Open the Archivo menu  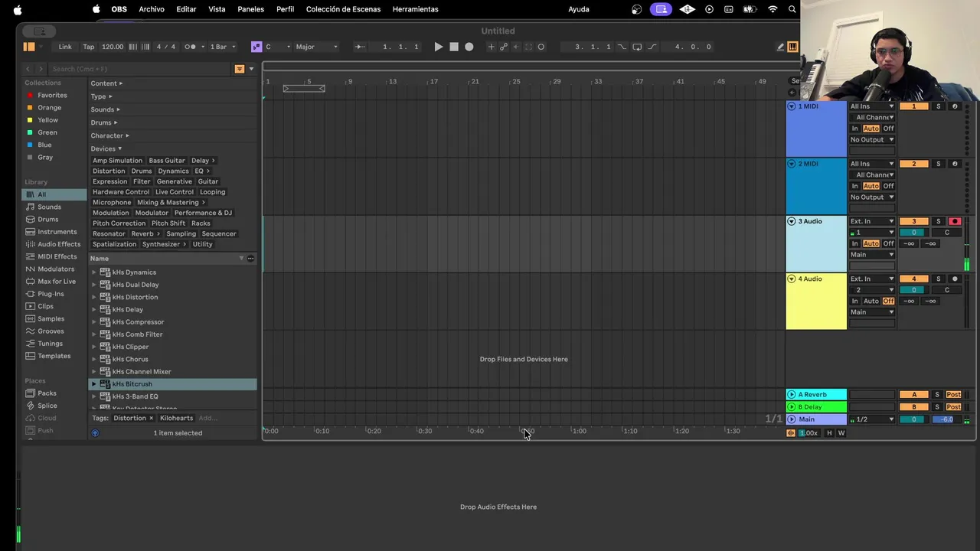click(152, 9)
